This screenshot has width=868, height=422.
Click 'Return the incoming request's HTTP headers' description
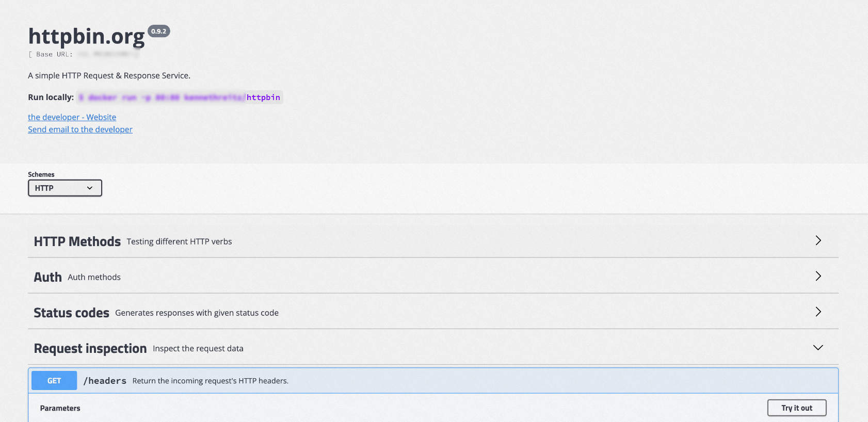(x=211, y=381)
